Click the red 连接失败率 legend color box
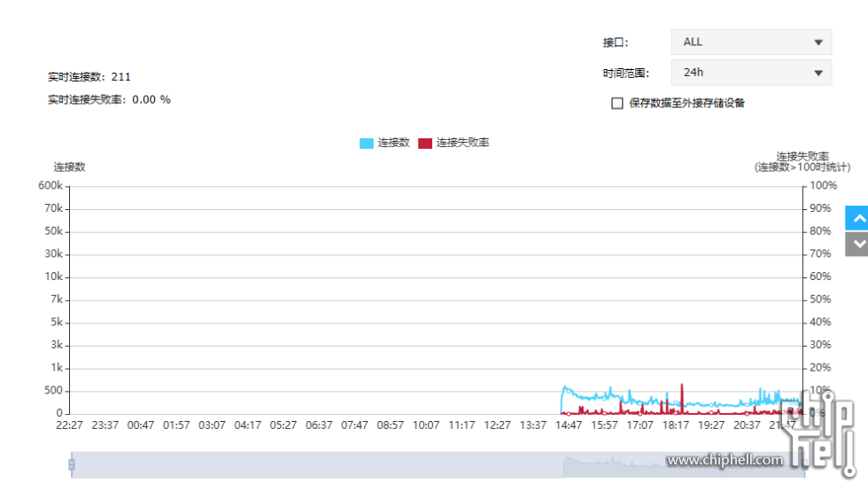This screenshot has width=868, height=491. [x=425, y=143]
